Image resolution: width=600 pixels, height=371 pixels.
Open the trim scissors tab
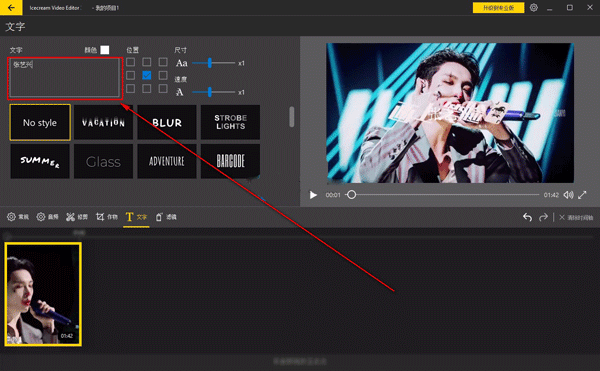coord(77,217)
